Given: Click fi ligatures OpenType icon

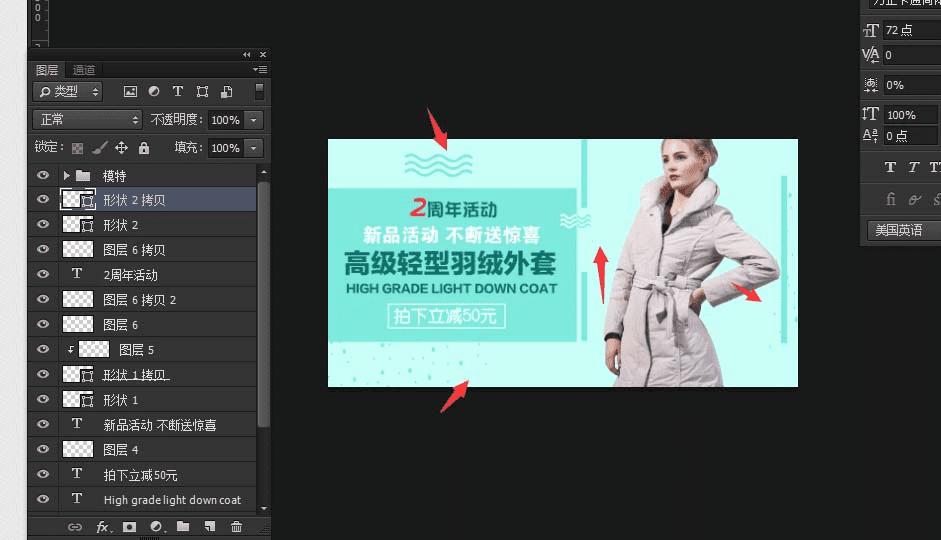Looking at the screenshot, I should pos(891,199).
